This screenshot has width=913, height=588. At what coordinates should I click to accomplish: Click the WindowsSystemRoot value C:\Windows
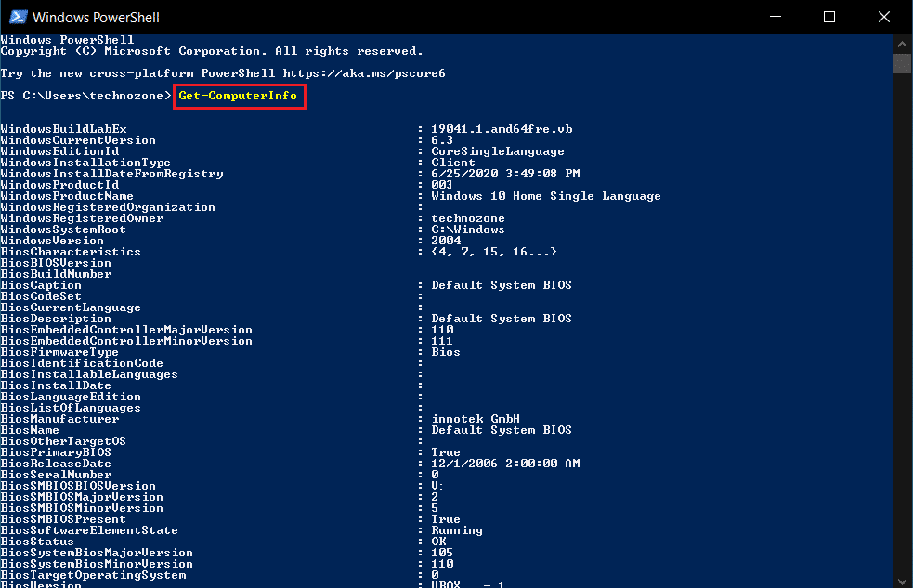[467, 229]
